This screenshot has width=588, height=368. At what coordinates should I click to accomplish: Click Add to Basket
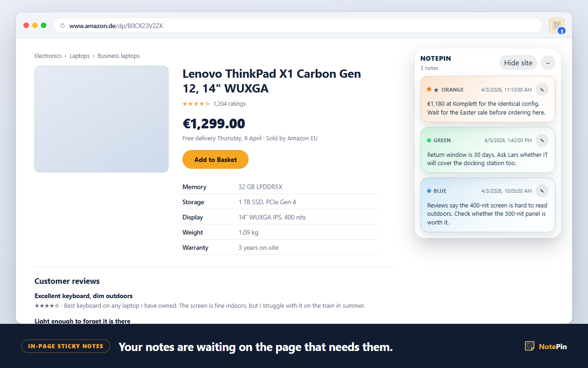point(215,160)
